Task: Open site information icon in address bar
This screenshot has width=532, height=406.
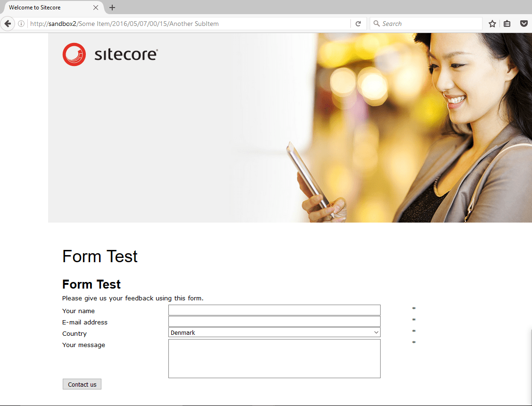Action: [x=21, y=24]
